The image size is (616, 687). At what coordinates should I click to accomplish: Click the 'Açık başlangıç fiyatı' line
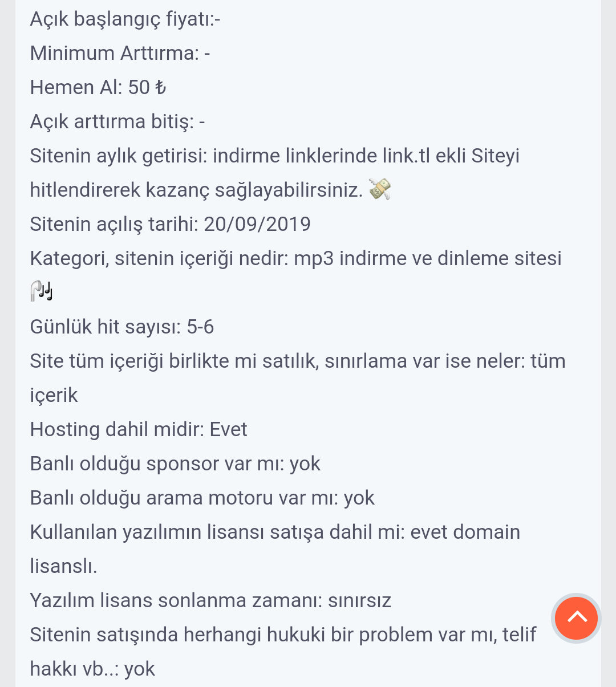(x=125, y=19)
